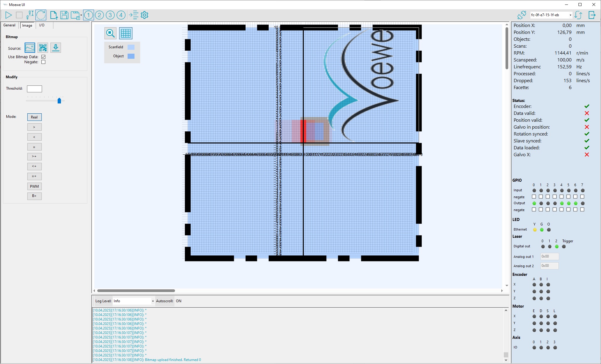Image resolution: width=601 pixels, height=364 pixels.
Task: Click the indent list arrow icon
Action: coord(134,15)
